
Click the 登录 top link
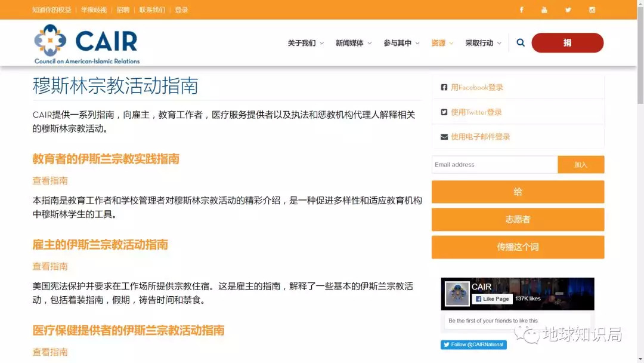tap(181, 10)
